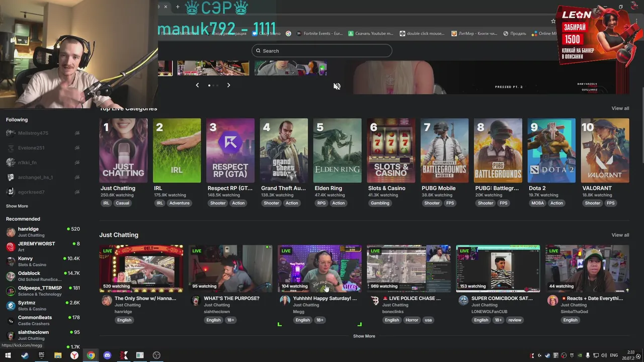Open the Crazy Mono bookmark

click(x=267, y=34)
